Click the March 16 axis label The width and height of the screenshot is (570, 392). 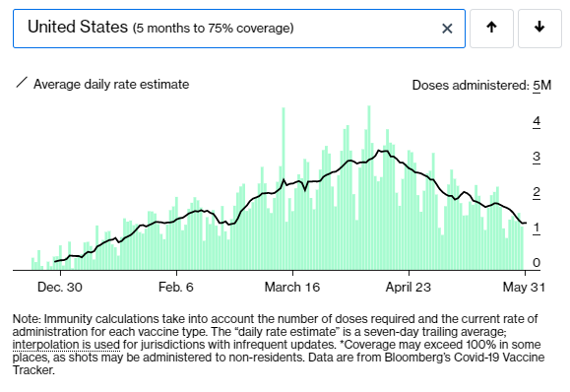pyautogui.click(x=292, y=287)
